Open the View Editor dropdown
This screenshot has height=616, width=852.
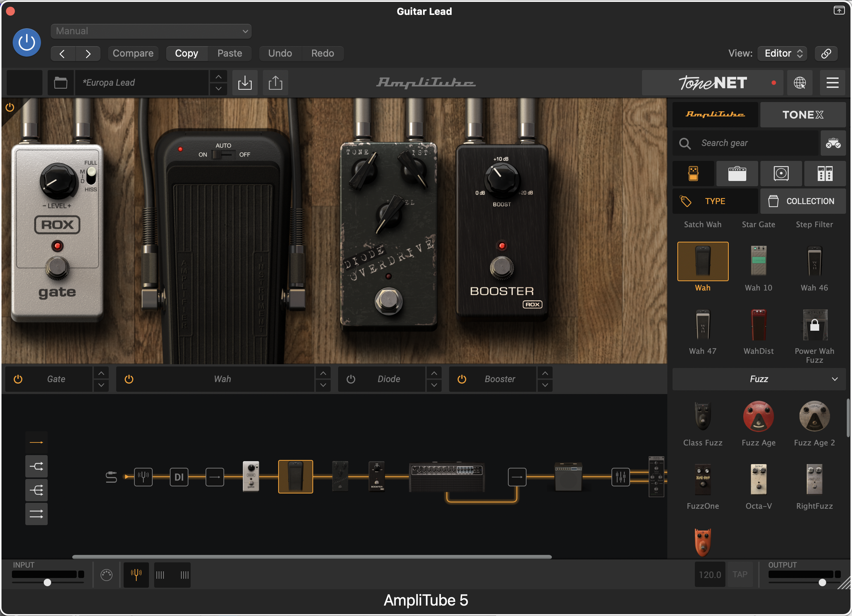click(782, 53)
